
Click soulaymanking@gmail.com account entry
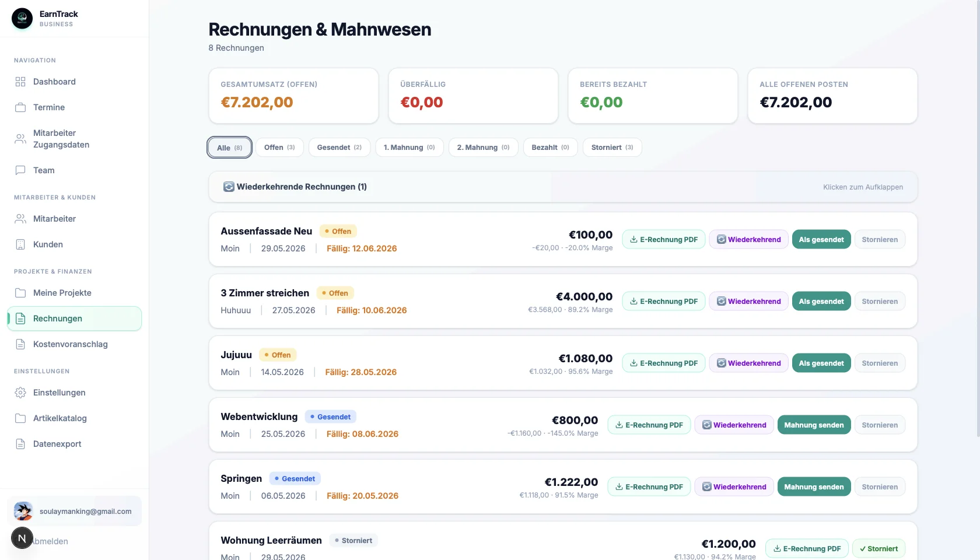coord(74,511)
